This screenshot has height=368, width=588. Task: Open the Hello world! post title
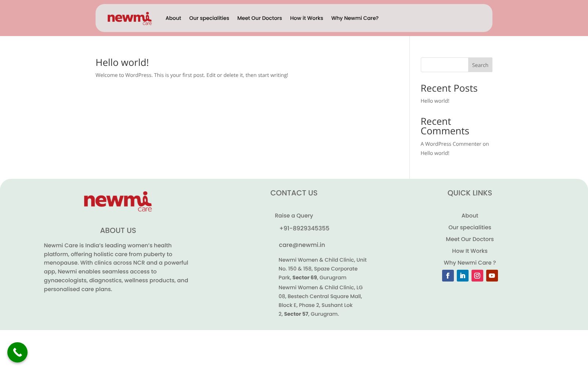tap(122, 63)
